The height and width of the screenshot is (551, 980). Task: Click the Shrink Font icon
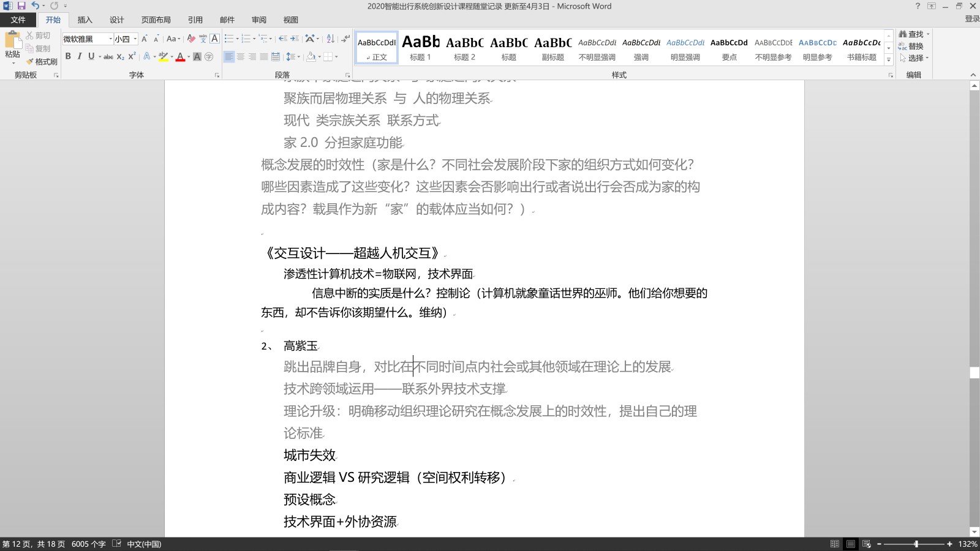[x=156, y=39]
